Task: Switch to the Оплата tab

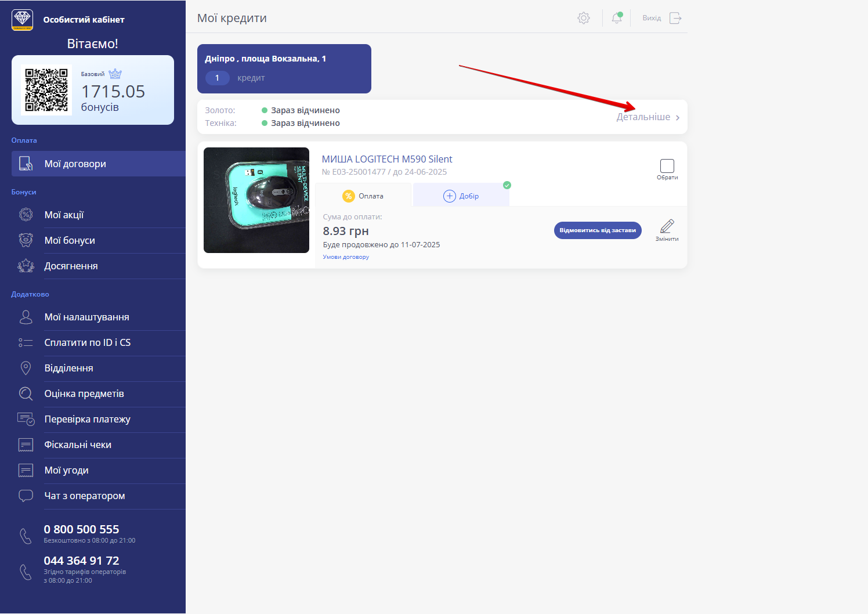Action: (x=363, y=196)
